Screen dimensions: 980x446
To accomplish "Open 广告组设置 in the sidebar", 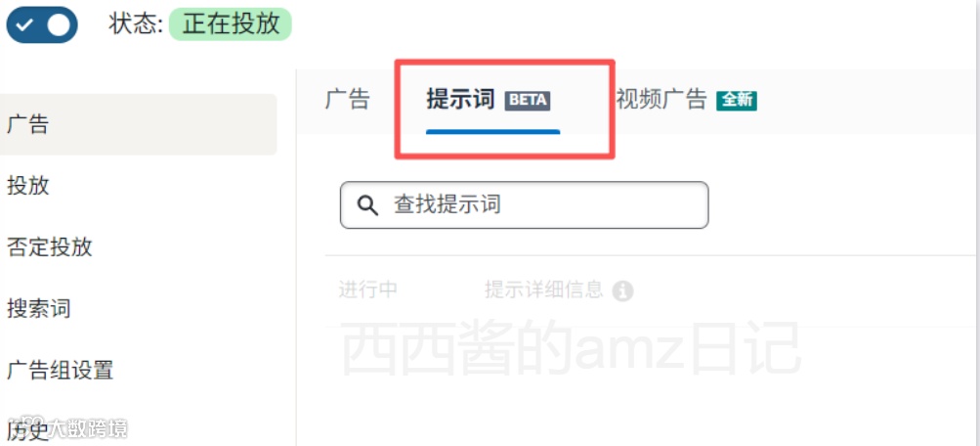I will [x=60, y=370].
